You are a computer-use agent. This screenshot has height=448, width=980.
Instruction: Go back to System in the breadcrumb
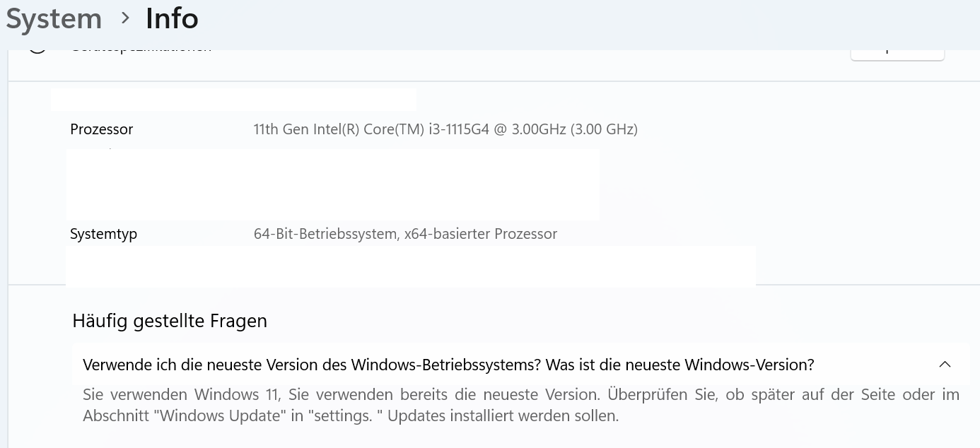coord(54,18)
